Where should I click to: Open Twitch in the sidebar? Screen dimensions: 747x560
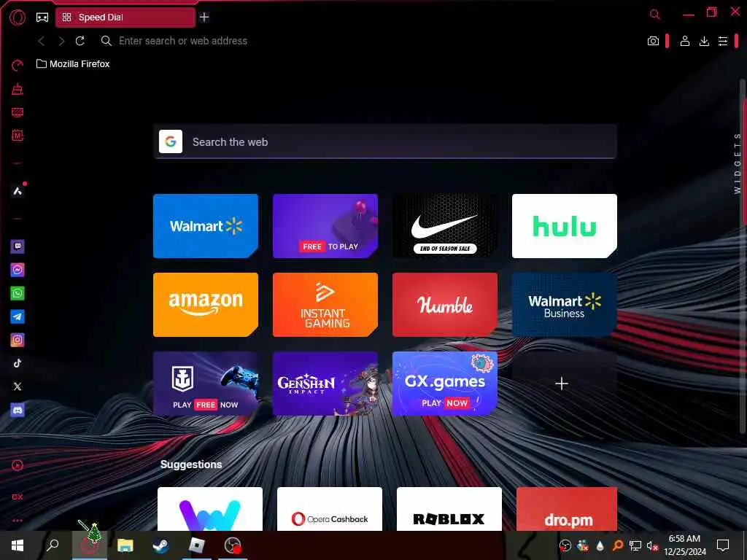coord(18,246)
